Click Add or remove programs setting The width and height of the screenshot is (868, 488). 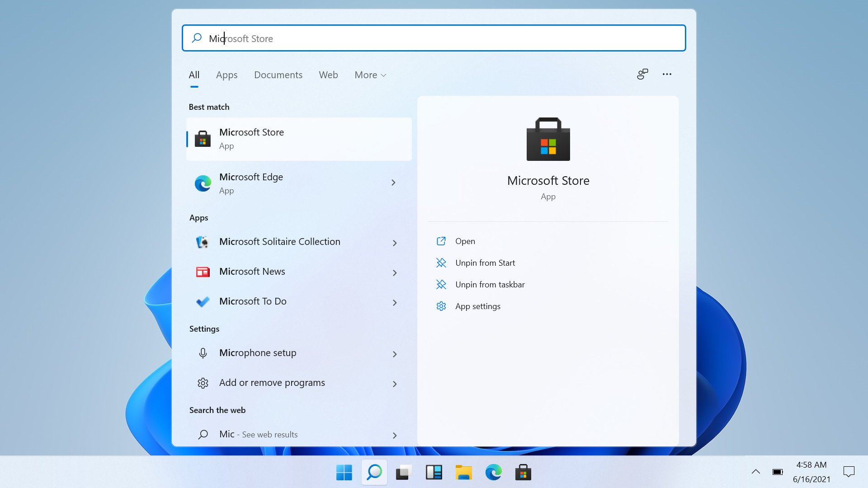(x=272, y=382)
